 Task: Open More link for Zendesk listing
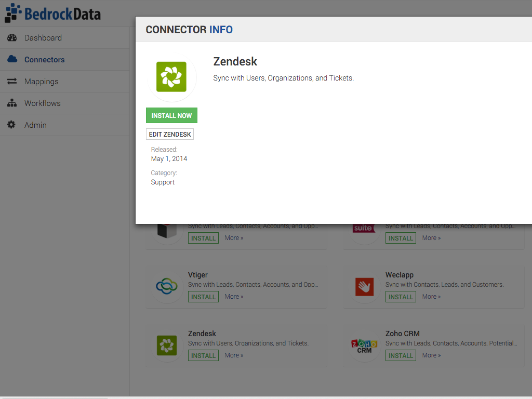pos(234,355)
